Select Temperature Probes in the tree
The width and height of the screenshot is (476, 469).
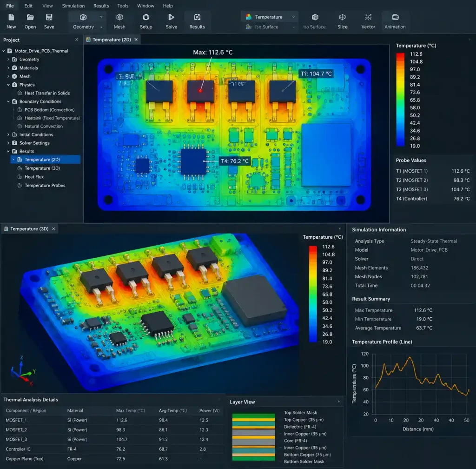click(45, 186)
